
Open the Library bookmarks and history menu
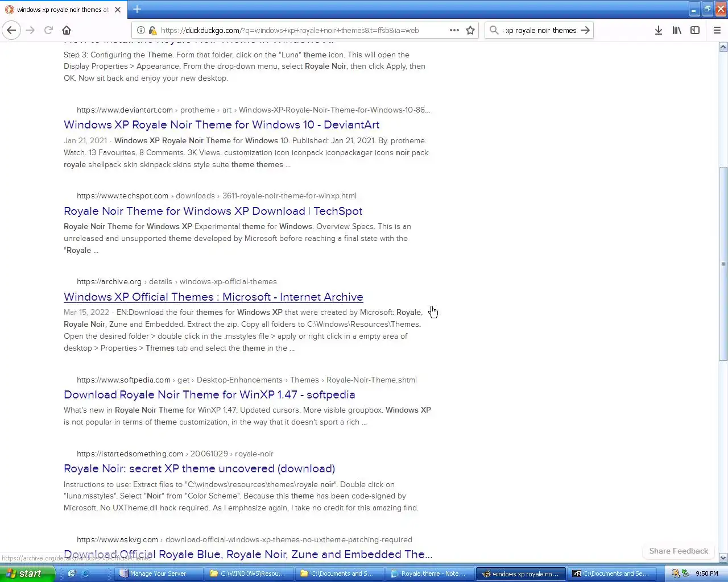point(677,30)
